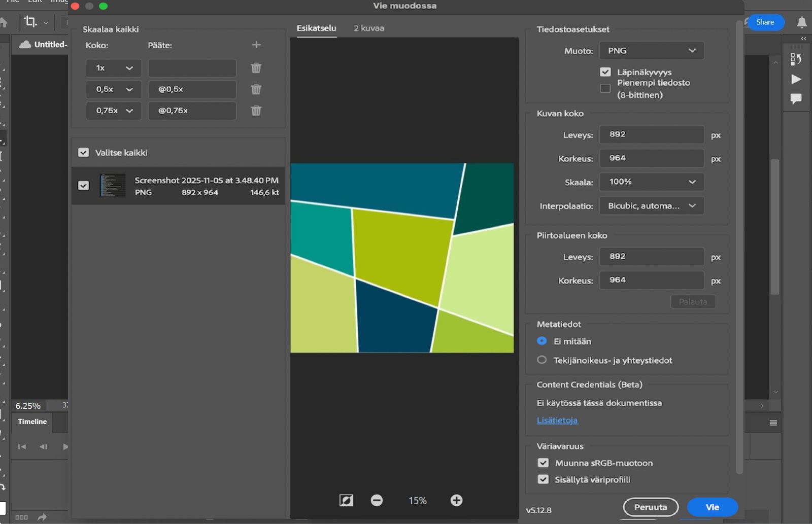812x524 pixels.
Task: Click the fit-to-view icon below the preview
Action: tap(346, 501)
